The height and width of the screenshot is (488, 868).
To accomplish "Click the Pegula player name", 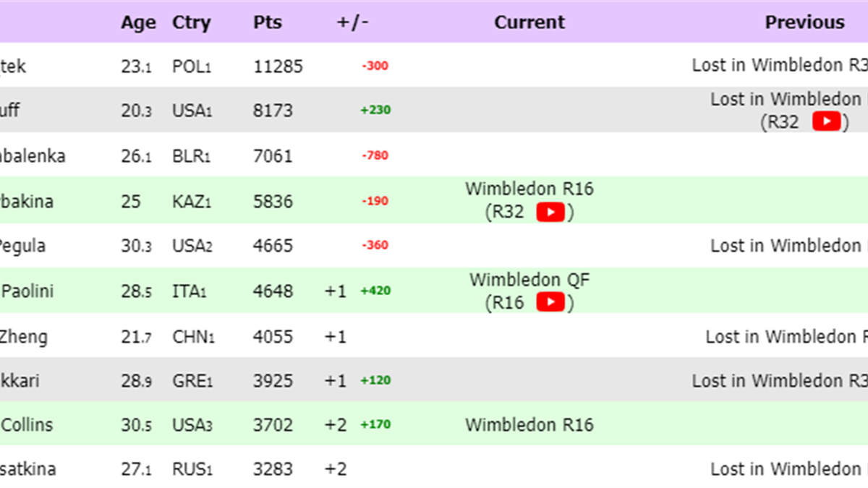I will pos(22,246).
